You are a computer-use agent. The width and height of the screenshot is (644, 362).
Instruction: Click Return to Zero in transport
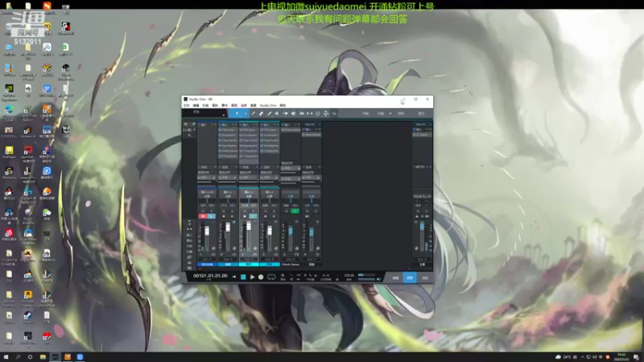pyautogui.click(x=234, y=277)
